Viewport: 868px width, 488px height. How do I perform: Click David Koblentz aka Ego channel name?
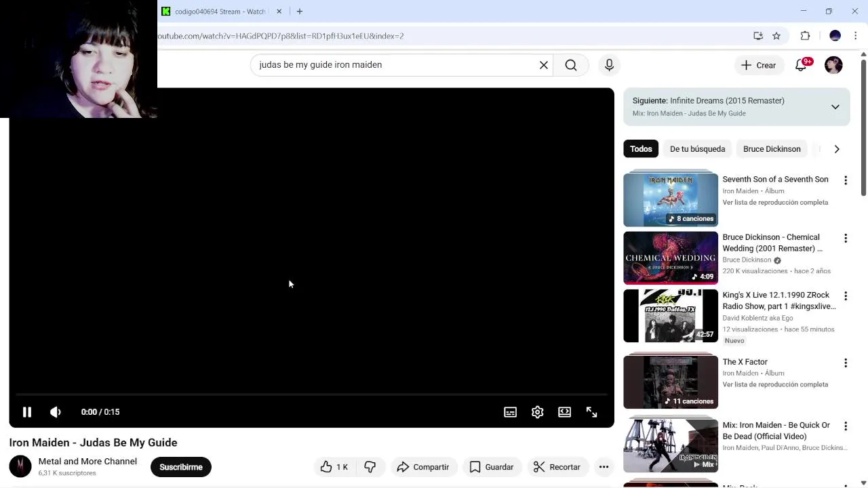coord(757,318)
